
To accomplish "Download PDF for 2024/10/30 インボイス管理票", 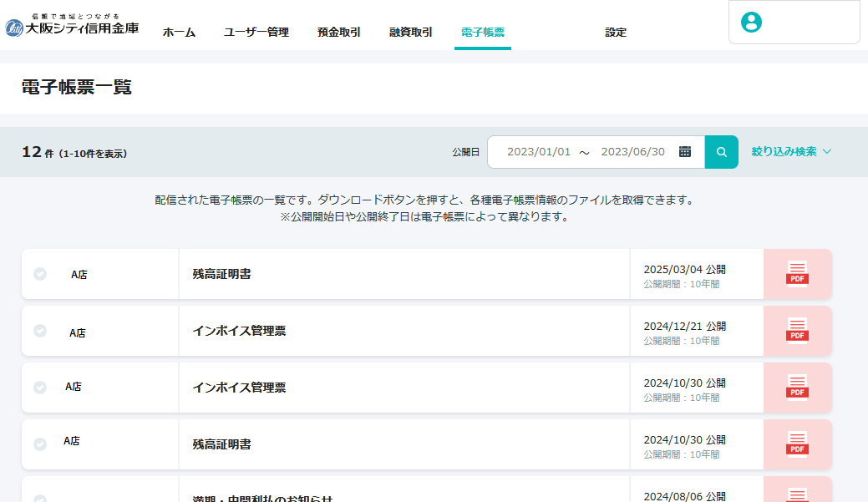I will (x=797, y=388).
